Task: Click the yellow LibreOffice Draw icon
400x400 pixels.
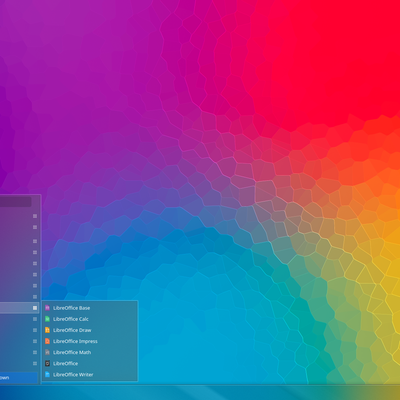Action: tap(47, 330)
